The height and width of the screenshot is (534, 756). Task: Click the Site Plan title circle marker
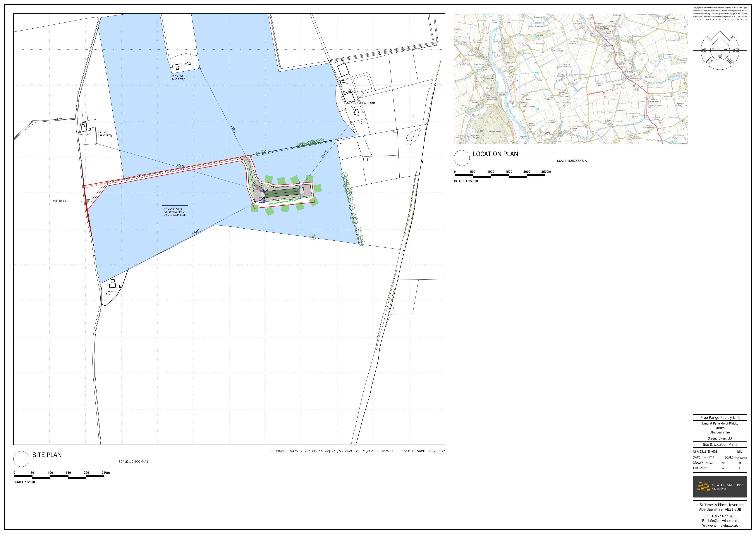(x=21, y=459)
